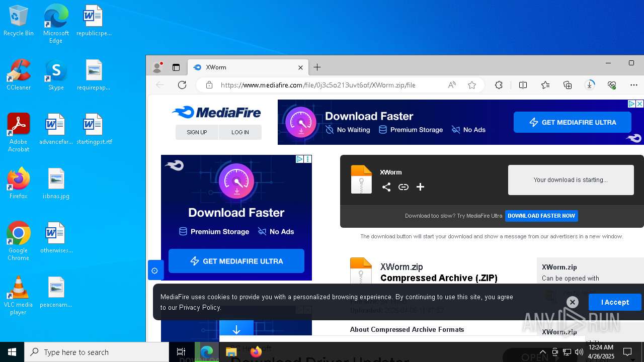Open Task View on taskbar
The width and height of the screenshot is (644, 362).
tap(181, 352)
